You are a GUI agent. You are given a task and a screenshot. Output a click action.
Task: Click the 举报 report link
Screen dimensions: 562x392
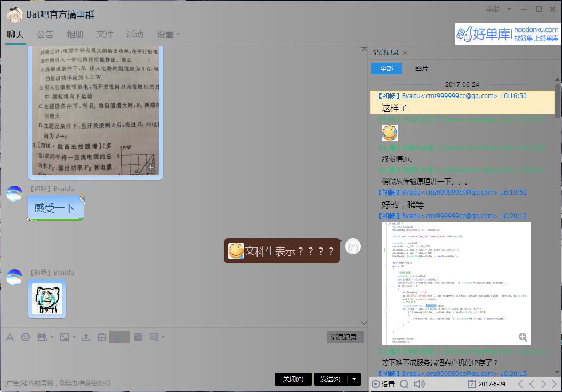[493, 9]
